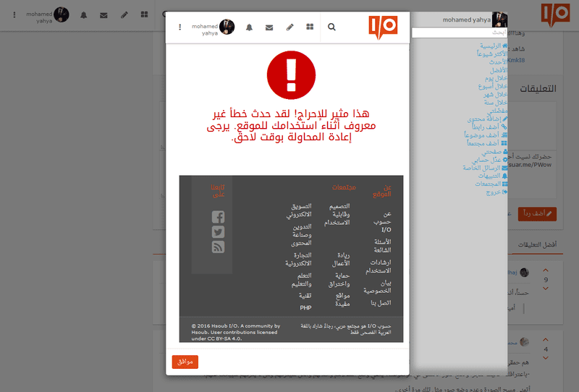579x392 pixels.
Task: Open the communities grid icon in the dialog header
Action: 310,27
